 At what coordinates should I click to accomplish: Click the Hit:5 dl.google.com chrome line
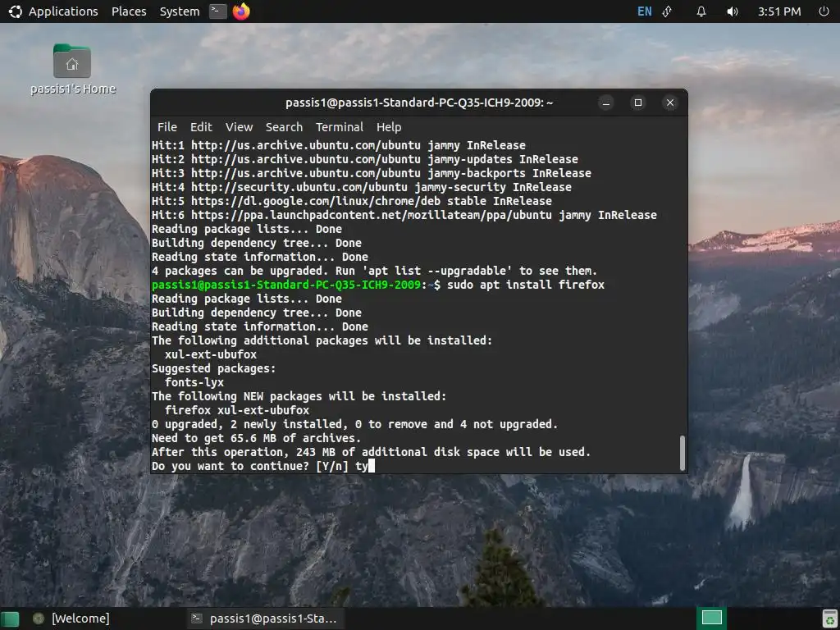pos(351,201)
